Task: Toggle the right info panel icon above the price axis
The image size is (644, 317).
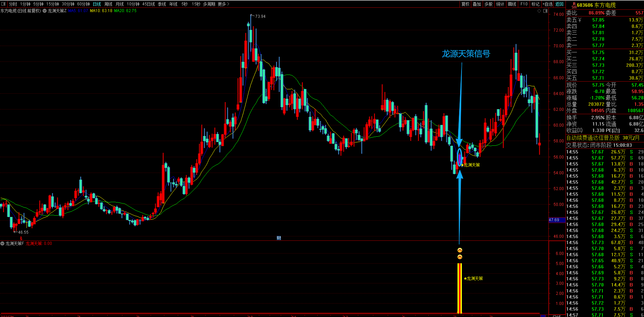Action: click(545, 11)
